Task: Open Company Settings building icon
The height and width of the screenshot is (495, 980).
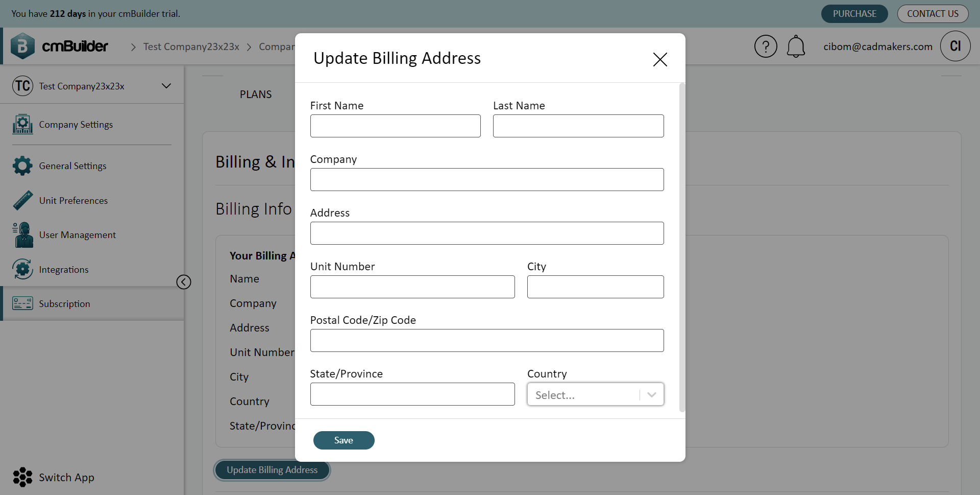Action: coord(22,124)
